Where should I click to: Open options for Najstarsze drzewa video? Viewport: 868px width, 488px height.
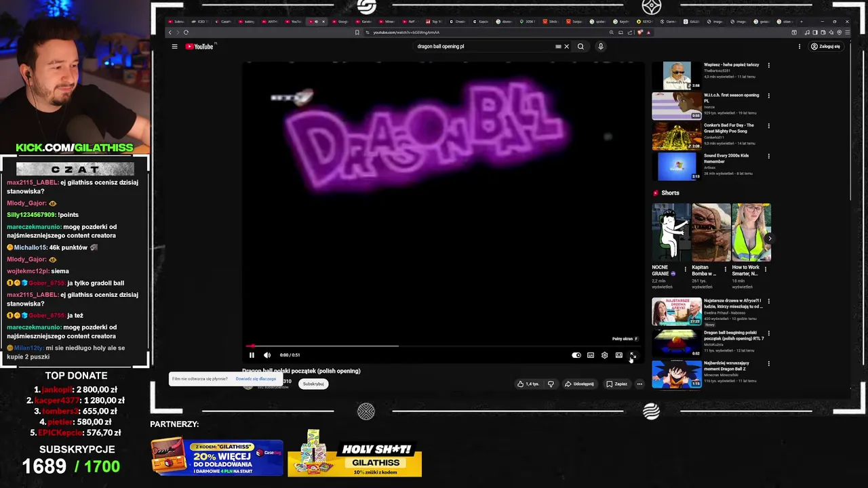(768, 302)
